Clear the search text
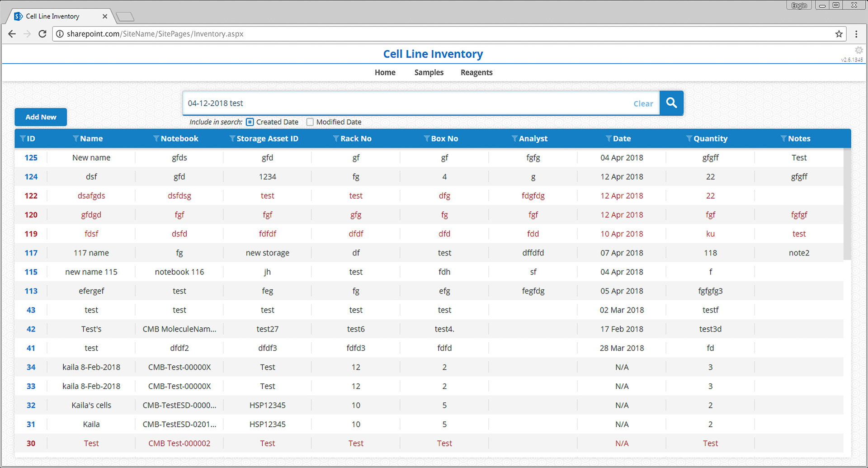 pyautogui.click(x=643, y=104)
